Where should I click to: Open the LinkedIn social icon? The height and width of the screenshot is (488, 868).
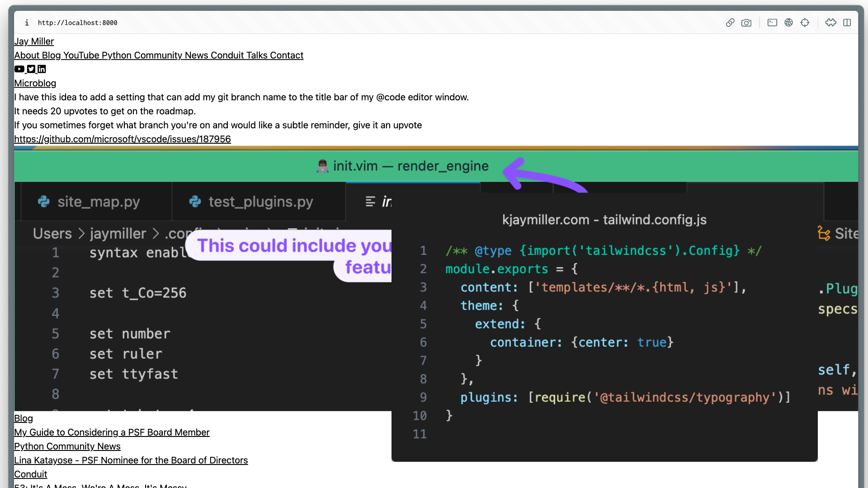click(42, 69)
